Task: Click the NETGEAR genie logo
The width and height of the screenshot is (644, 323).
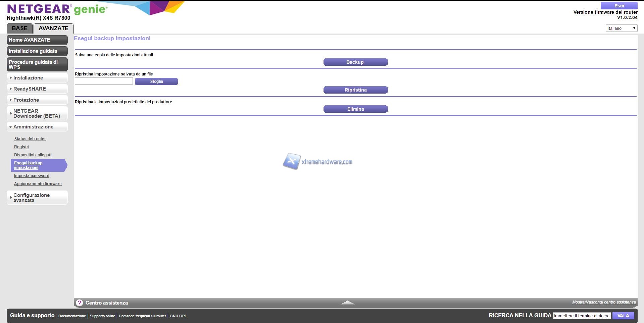Action: [x=57, y=9]
